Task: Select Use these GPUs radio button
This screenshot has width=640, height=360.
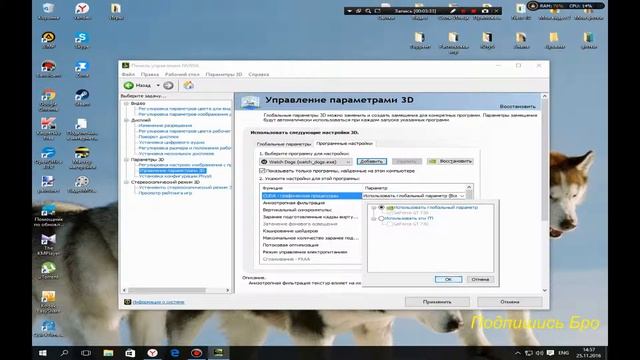Action: pyautogui.click(x=381, y=218)
